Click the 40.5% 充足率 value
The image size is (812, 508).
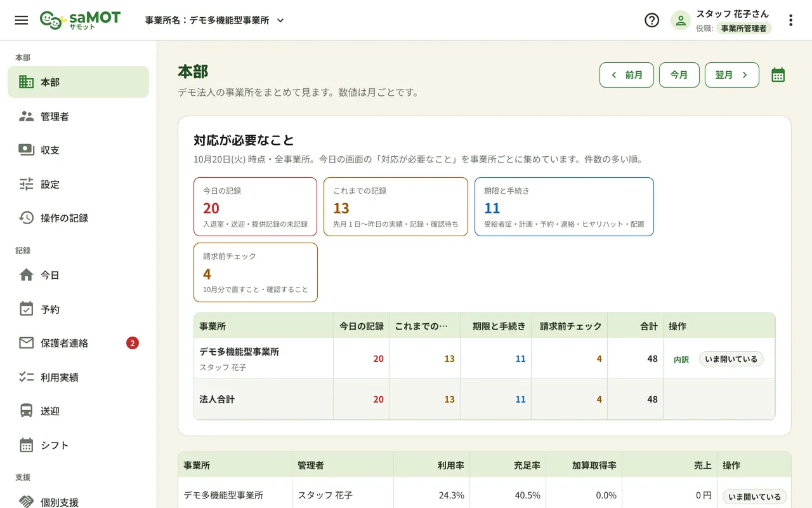527,495
